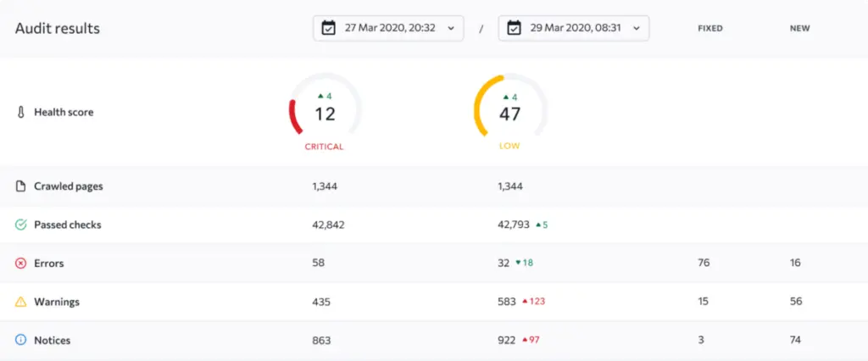Screen dimensions: 868x361
Task: Click the FIXED column header
Action: (709, 29)
